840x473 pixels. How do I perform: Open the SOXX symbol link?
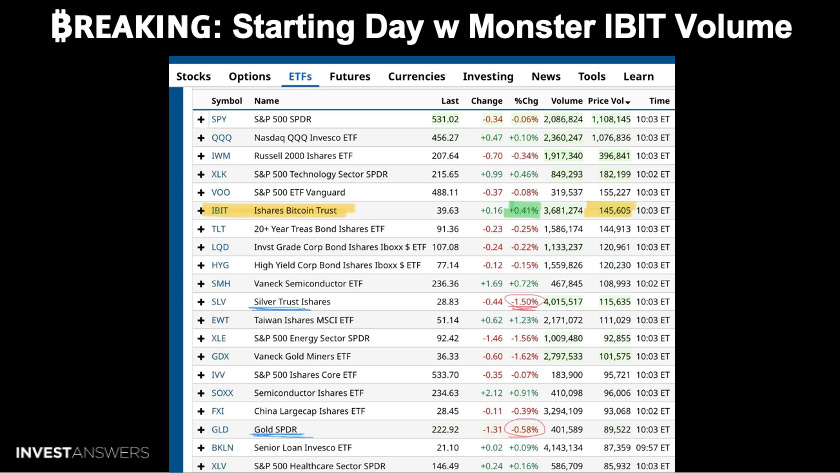222,393
